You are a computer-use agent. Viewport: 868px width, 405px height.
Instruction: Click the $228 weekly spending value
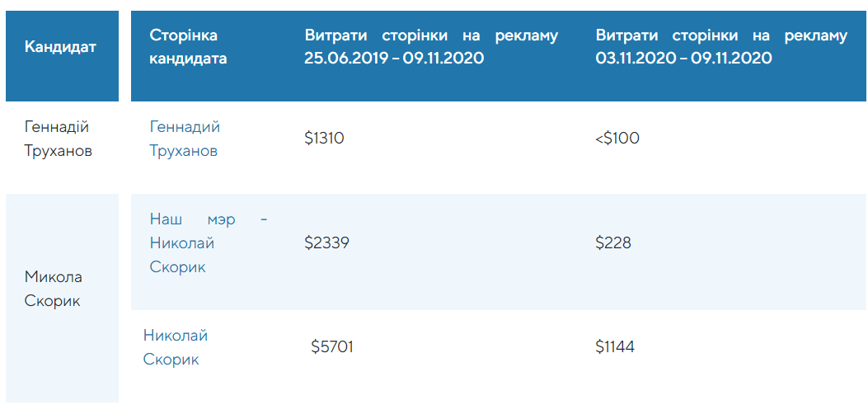(x=613, y=243)
